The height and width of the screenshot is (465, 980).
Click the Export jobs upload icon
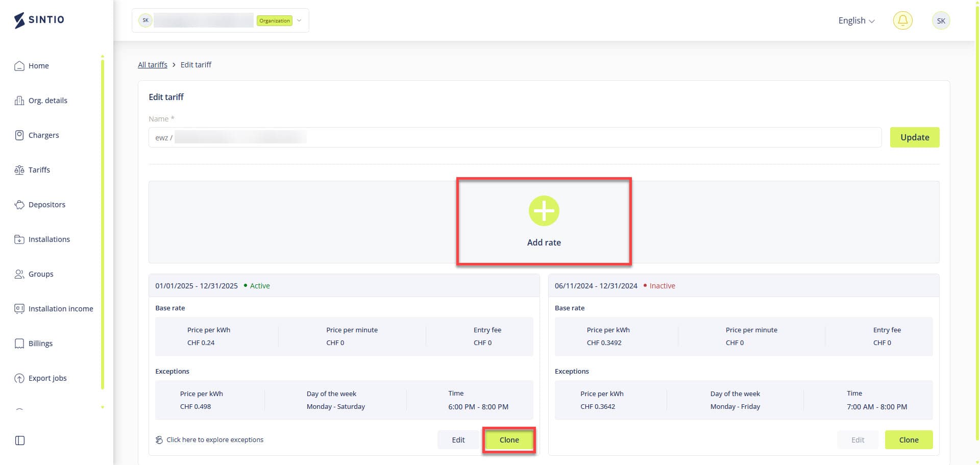coord(19,378)
